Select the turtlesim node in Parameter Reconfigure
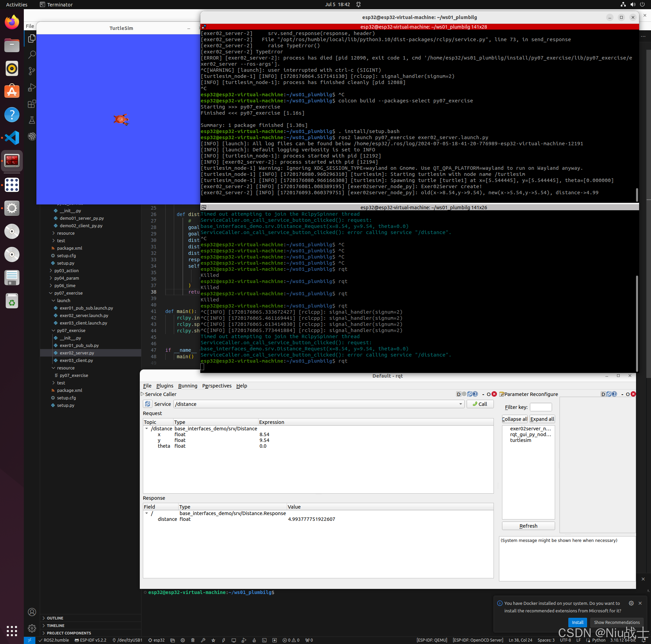The height and width of the screenshot is (644, 651). [x=520, y=440]
